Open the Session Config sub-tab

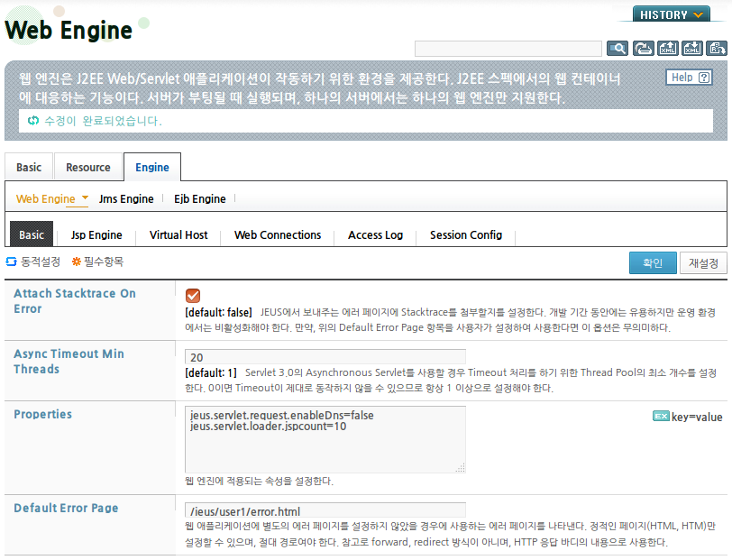466,235
